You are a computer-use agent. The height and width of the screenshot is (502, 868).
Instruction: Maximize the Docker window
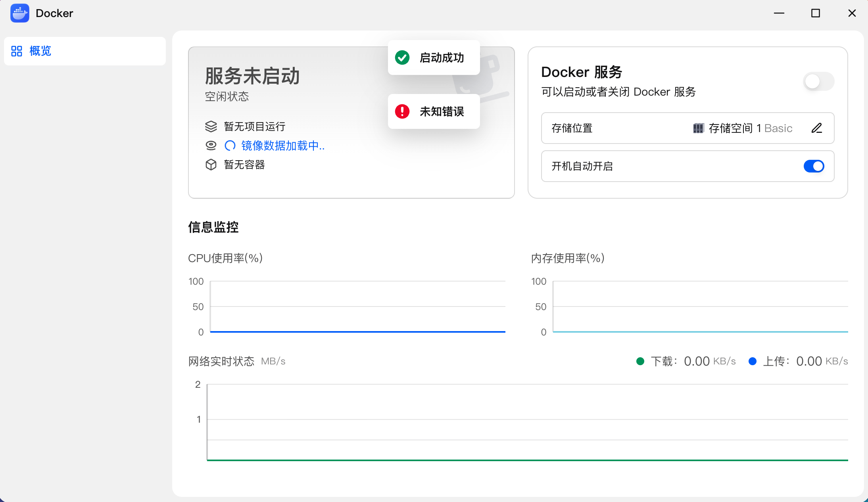816,13
